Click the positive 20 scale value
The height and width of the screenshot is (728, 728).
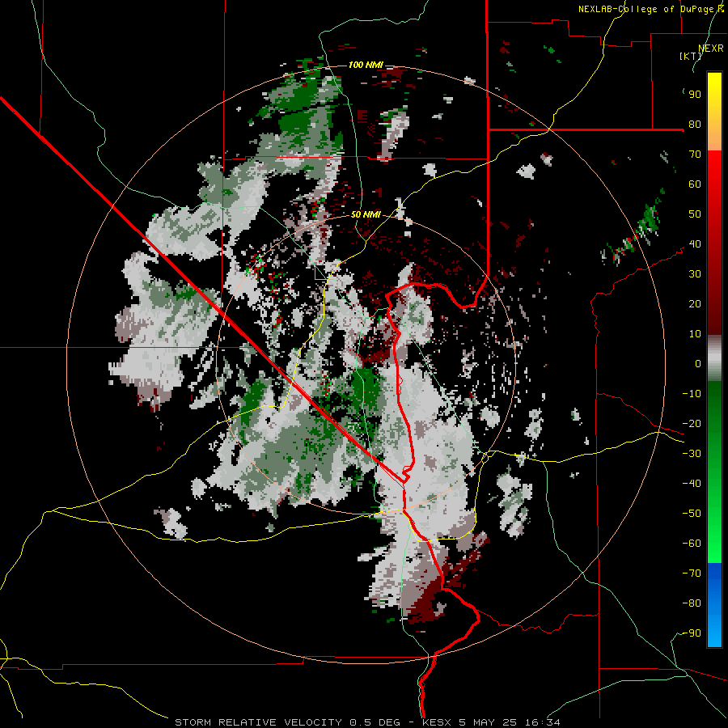coord(695,304)
